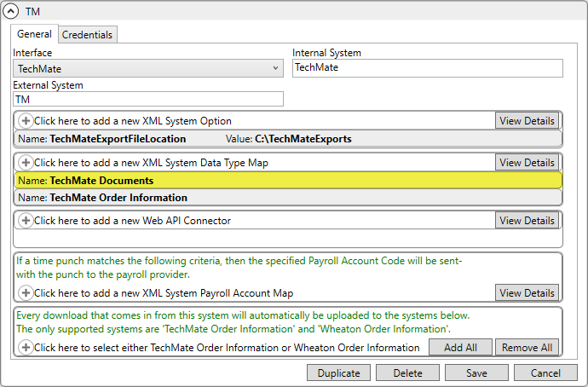
Task: Click 'Click here to add a new XML System Data Type Map'
Action: click(151, 163)
